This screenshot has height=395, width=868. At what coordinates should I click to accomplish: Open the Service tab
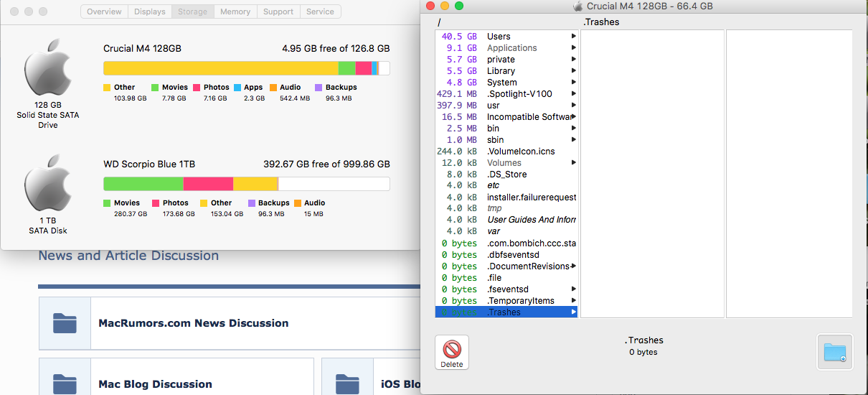click(320, 11)
